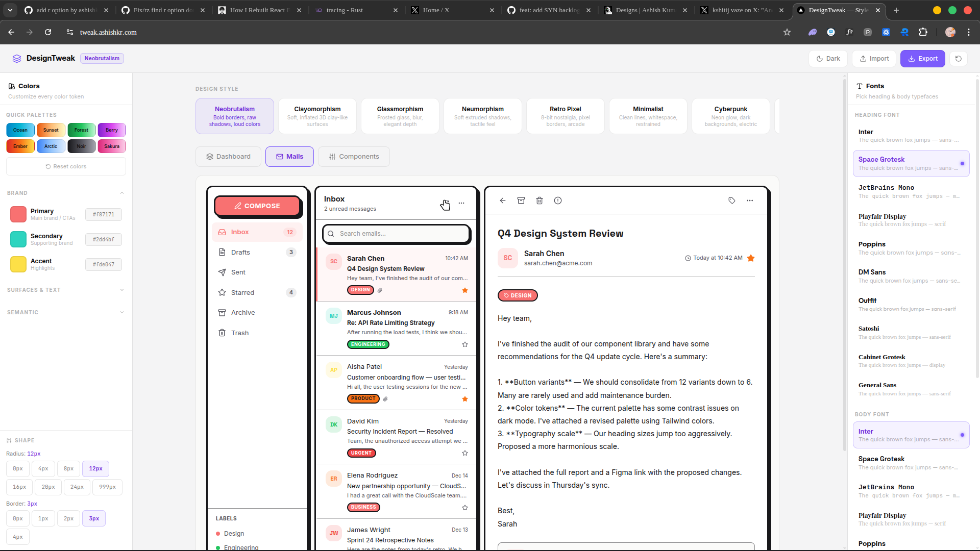Expand the Semantic colors section
Screen dimensions: 980x551
pyautogui.click(x=122, y=312)
